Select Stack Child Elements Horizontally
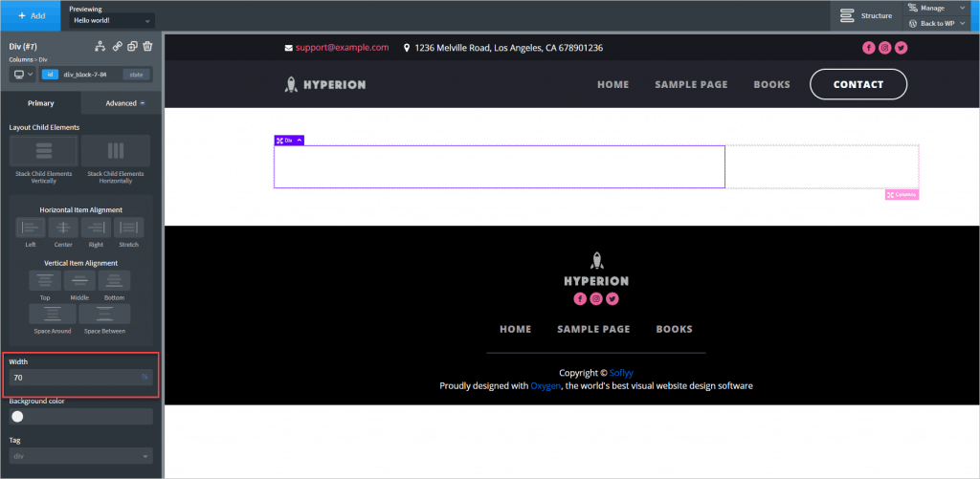The image size is (980, 479). [x=115, y=151]
